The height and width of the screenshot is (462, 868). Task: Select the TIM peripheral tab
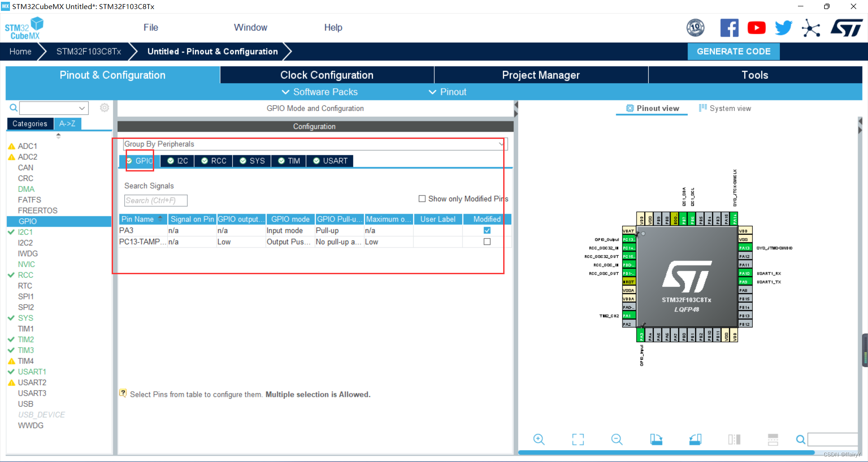[x=289, y=161]
